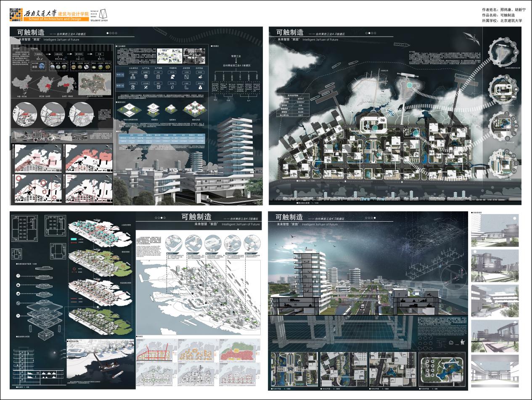
Task: Click the Southwest Jiaotong University mosaic logo
Action: [x=16, y=14]
